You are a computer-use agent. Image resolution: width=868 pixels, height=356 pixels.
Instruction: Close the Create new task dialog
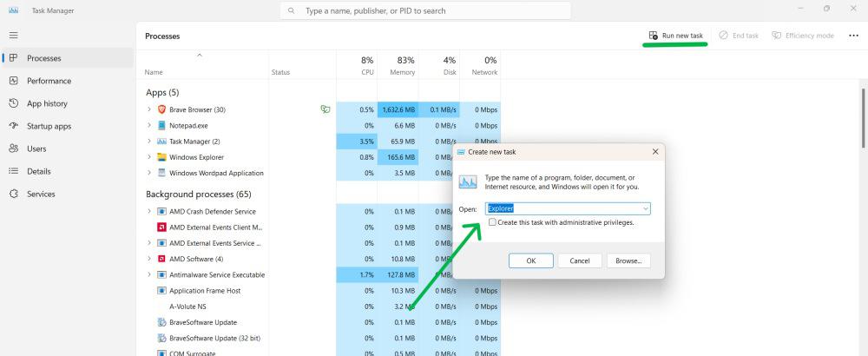[655, 152]
